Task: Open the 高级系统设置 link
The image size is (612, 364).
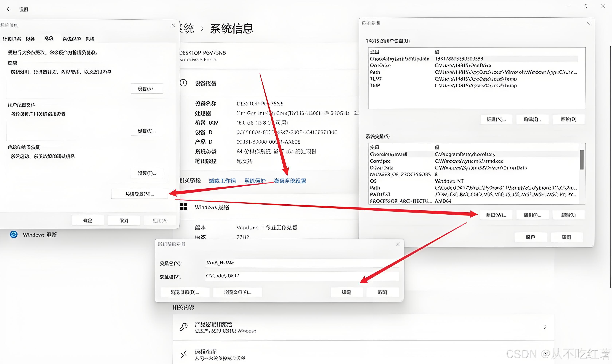Action: tap(290, 181)
